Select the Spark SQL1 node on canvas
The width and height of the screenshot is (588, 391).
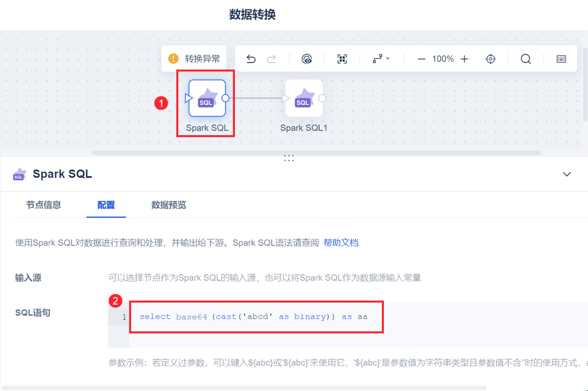[304, 98]
